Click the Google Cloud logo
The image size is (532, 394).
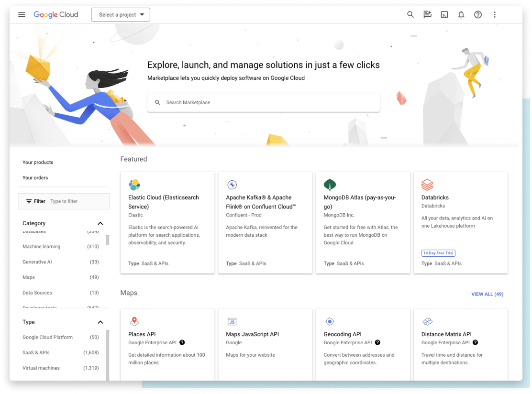55,14
